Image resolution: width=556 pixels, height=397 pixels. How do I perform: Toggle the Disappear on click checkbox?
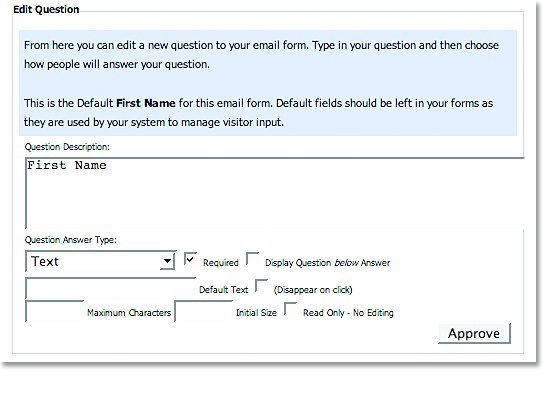click(262, 286)
